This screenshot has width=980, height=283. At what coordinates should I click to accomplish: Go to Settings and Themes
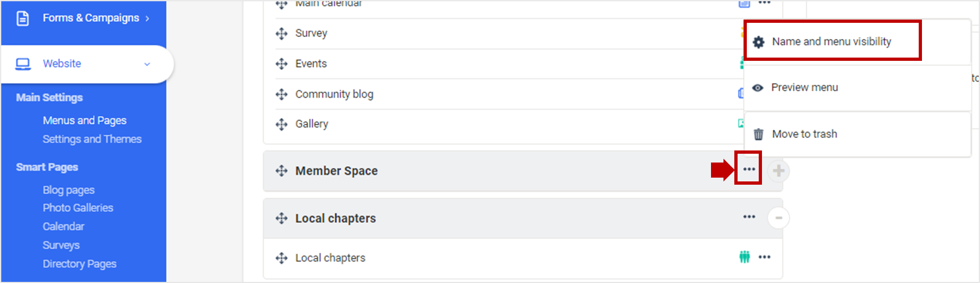[x=92, y=139]
